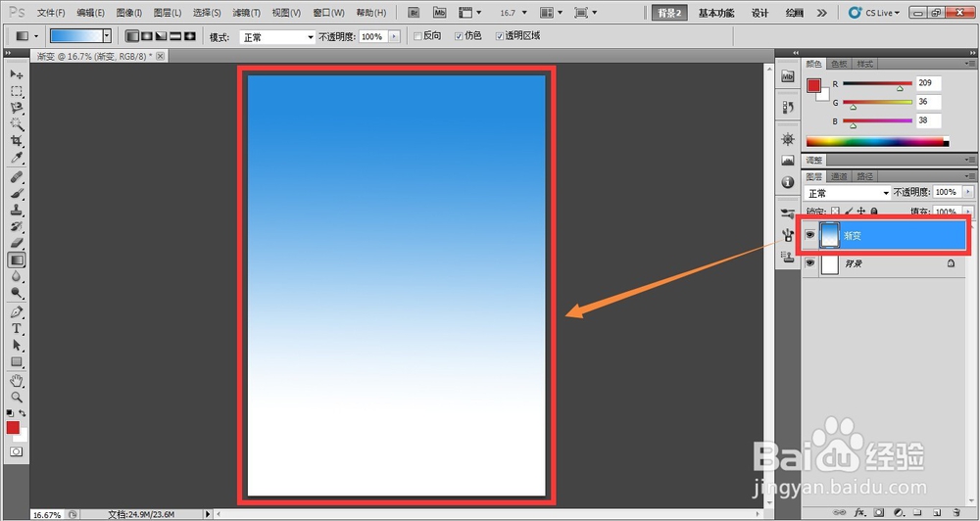
Task: Open options bar opacity slider arrow
Action: coord(394,37)
